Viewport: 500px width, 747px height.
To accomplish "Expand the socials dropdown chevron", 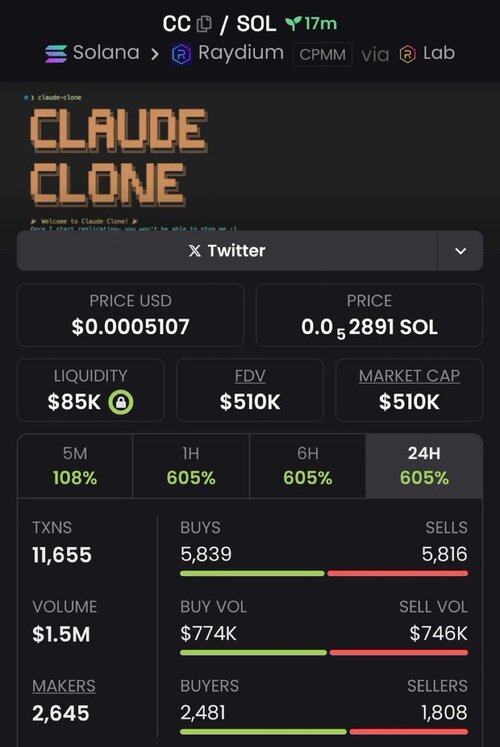I will [x=460, y=251].
